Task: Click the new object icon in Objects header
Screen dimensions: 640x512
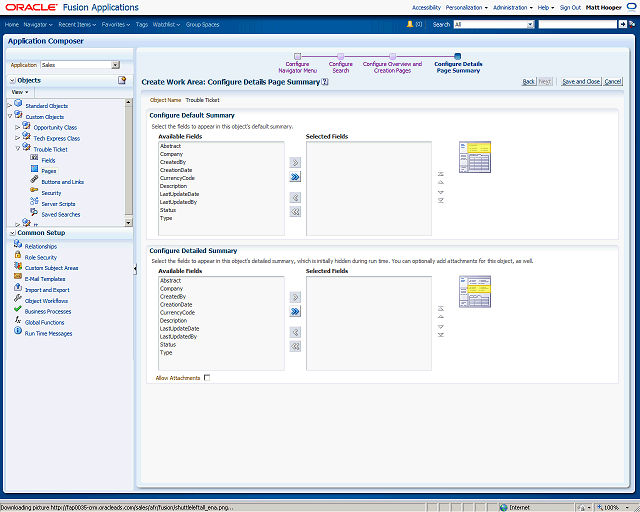Action: (x=122, y=80)
